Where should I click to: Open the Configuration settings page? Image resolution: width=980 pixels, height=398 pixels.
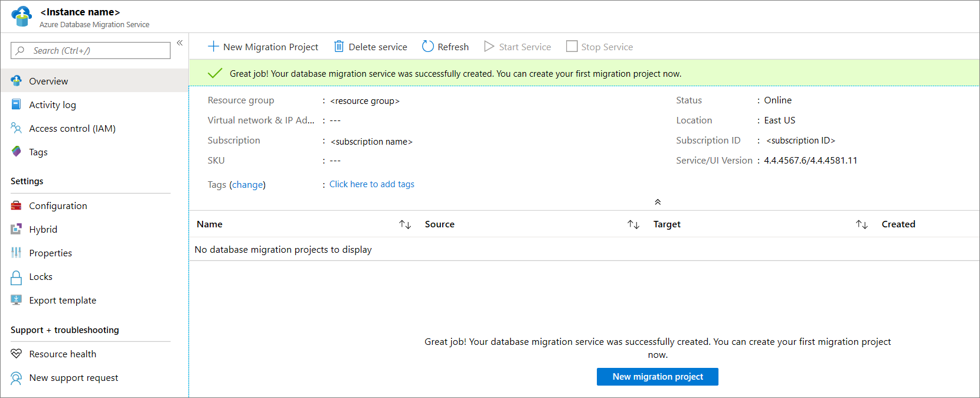click(58, 206)
